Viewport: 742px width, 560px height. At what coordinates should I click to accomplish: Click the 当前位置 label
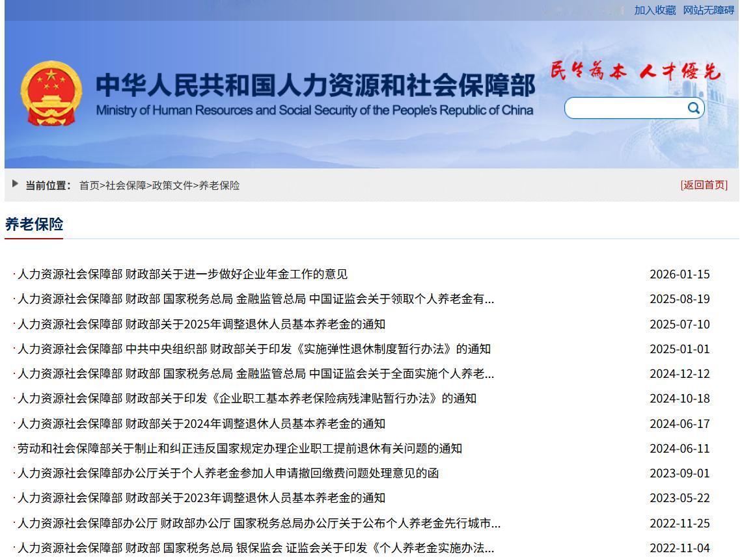tap(48, 185)
